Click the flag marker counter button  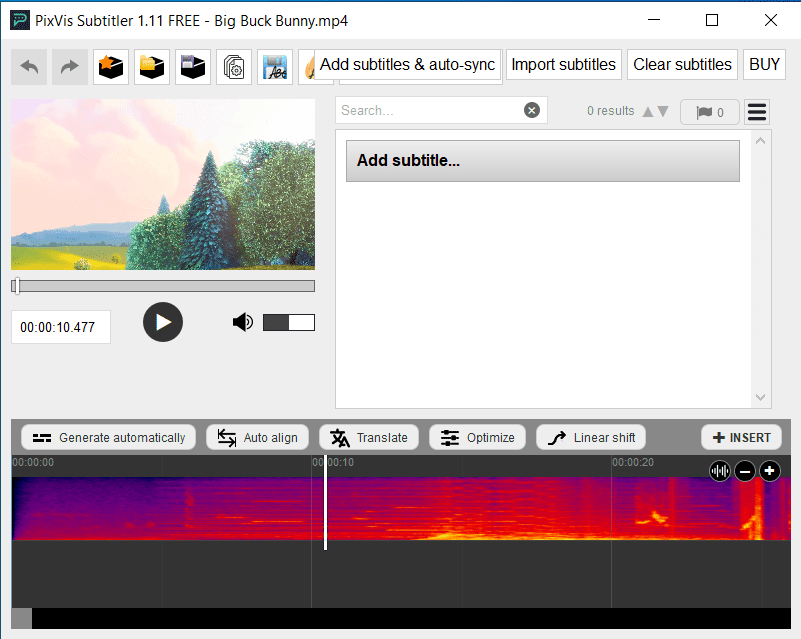coord(710,112)
